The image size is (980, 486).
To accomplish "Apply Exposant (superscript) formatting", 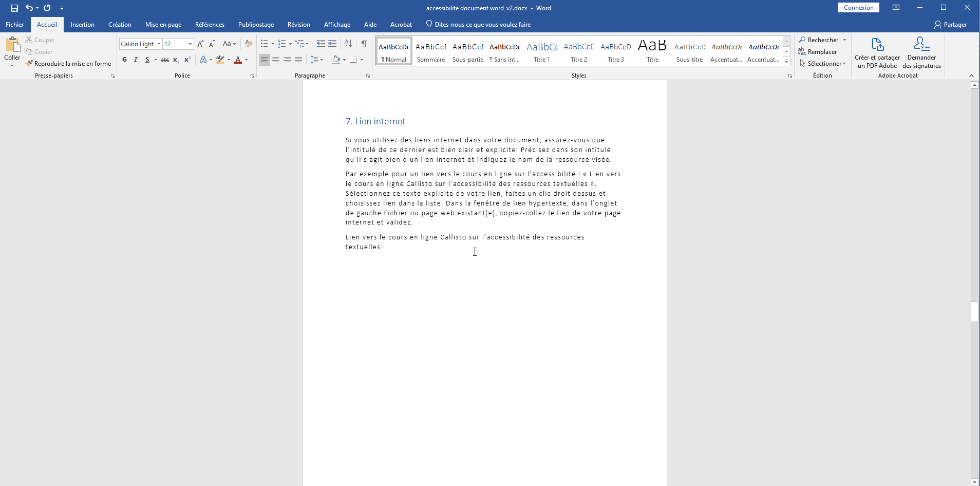I will point(187,60).
